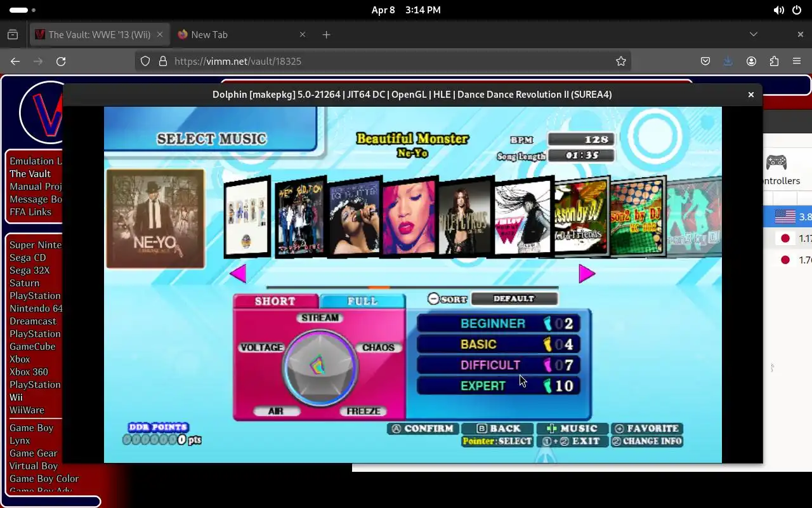Open The Vault link in sidebar
This screenshot has height=508, width=812.
coord(30,173)
